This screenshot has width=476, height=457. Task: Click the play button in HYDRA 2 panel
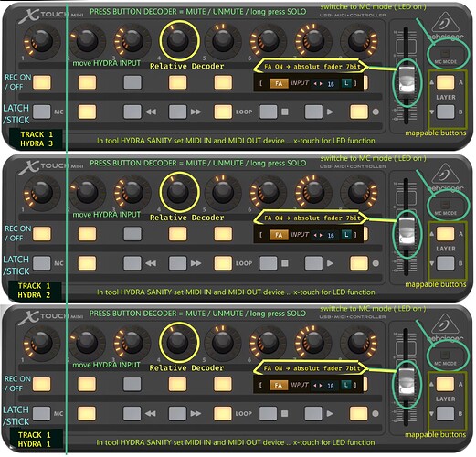point(313,263)
